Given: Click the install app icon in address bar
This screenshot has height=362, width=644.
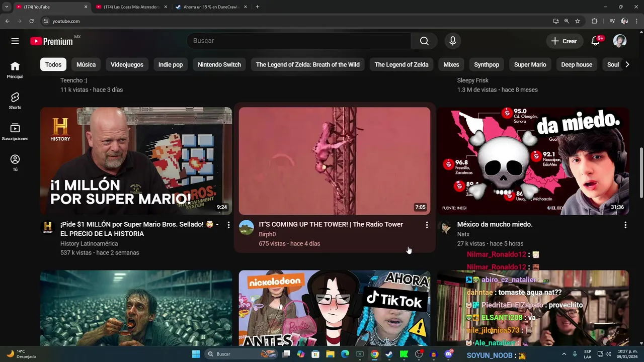Looking at the screenshot, I should tap(556, 21).
